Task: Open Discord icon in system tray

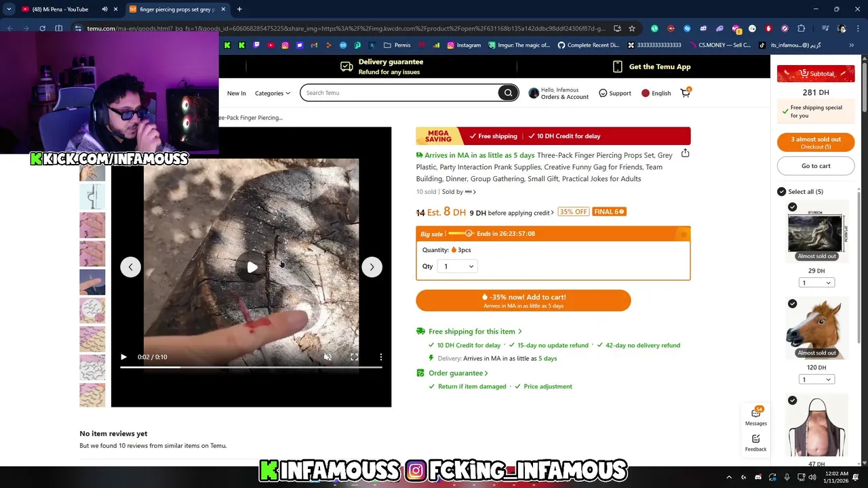Action: point(758,477)
